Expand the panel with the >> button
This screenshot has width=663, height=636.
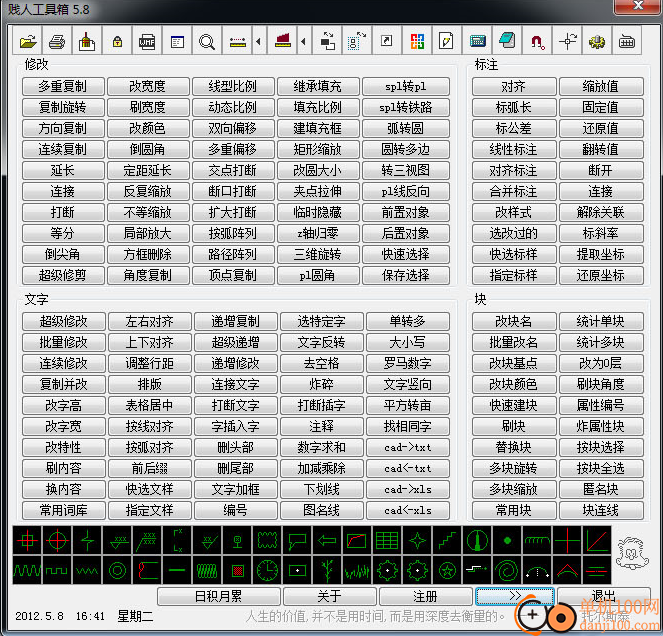coord(515,596)
